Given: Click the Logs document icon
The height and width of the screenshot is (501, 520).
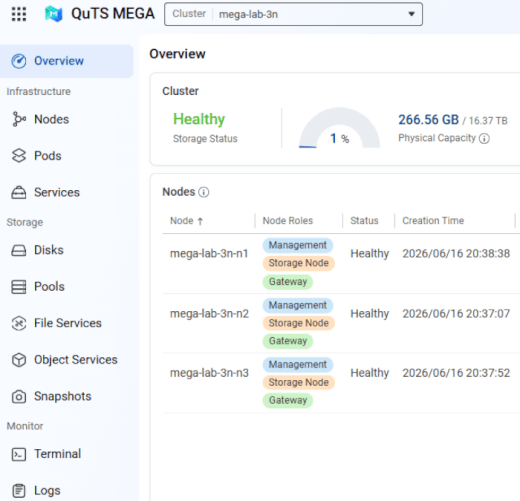Looking at the screenshot, I should tap(19, 491).
